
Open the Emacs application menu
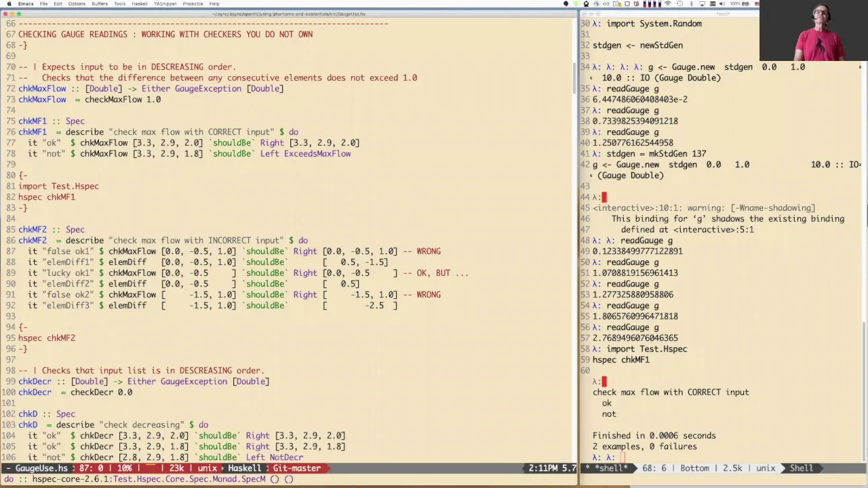[26, 3]
